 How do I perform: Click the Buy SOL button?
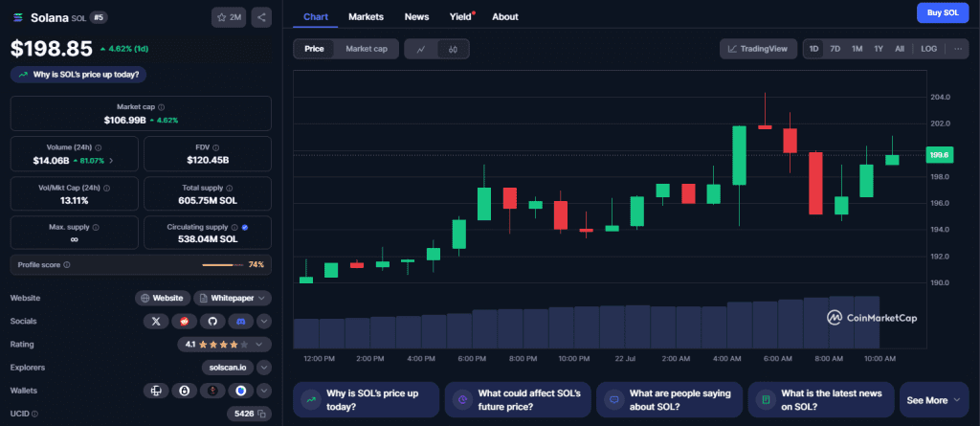(x=943, y=13)
